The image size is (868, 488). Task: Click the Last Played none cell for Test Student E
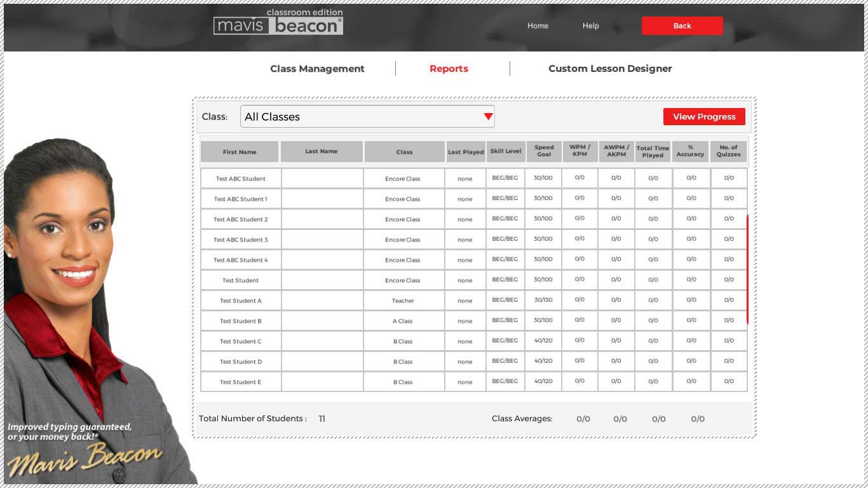(465, 382)
